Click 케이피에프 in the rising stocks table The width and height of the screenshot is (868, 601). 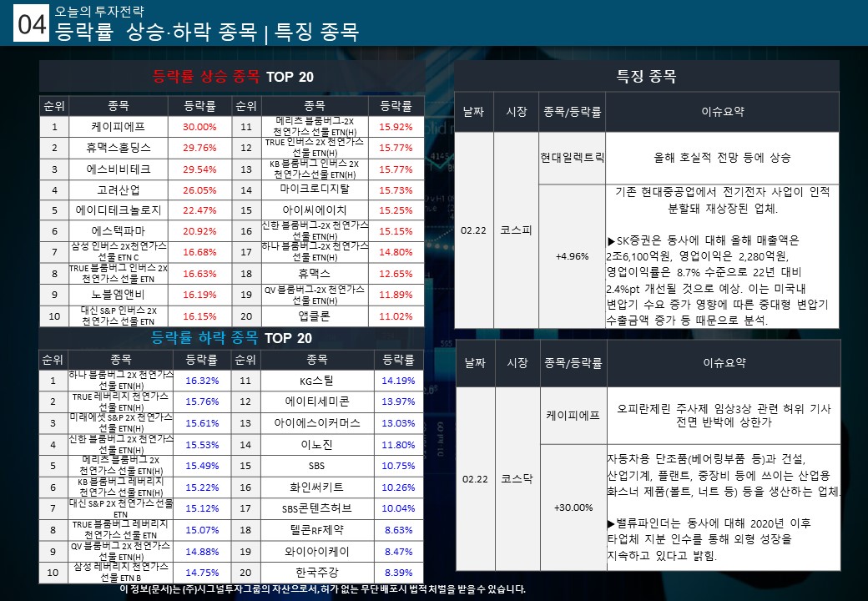pyautogui.click(x=118, y=127)
